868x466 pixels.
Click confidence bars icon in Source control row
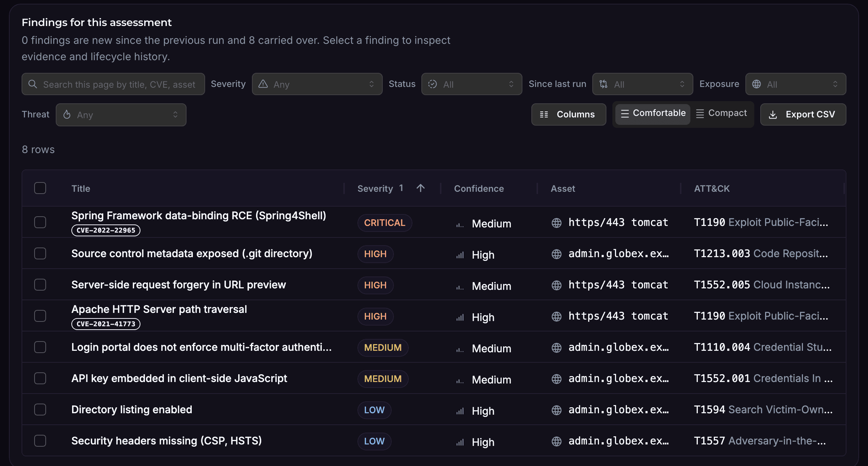tap(460, 255)
